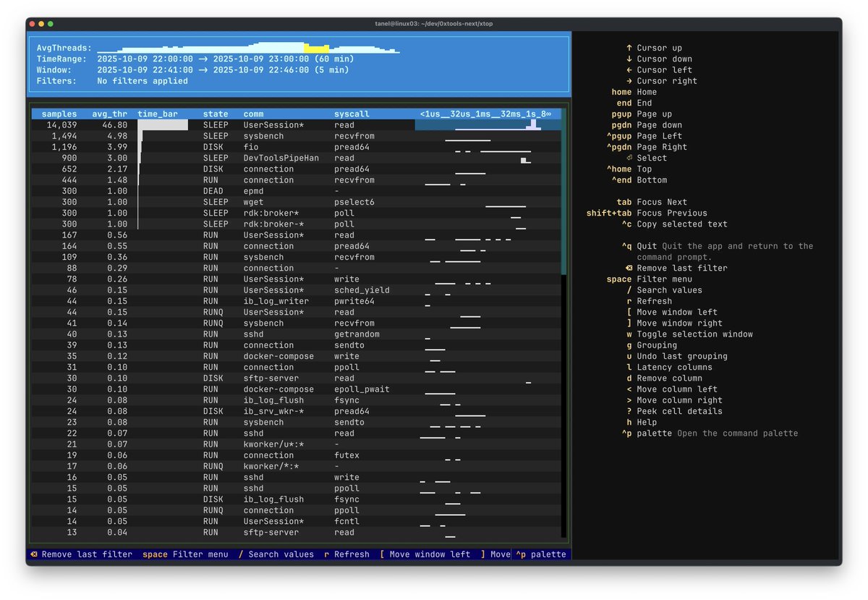Select the 'pselect6' syscall cell
The width and height of the screenshot is (868, 600).
[354, 202]
